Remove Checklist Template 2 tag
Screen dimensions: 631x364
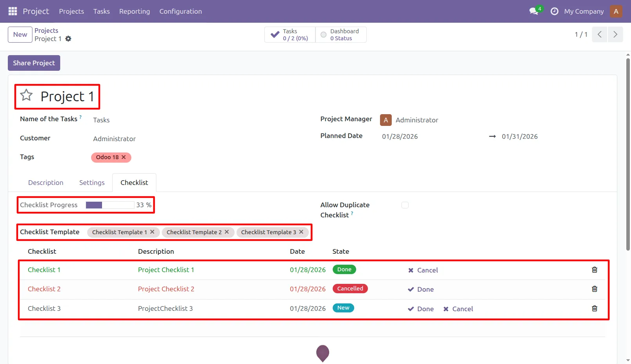[x=227, y=232]
